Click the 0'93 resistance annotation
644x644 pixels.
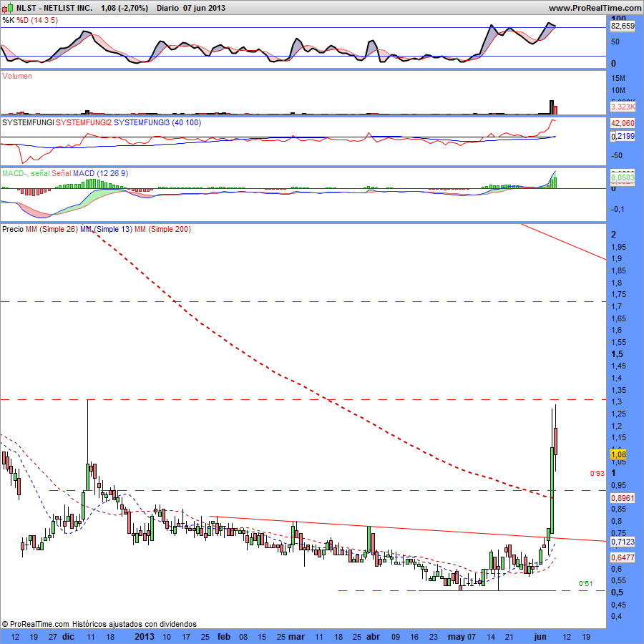(597, 474)
